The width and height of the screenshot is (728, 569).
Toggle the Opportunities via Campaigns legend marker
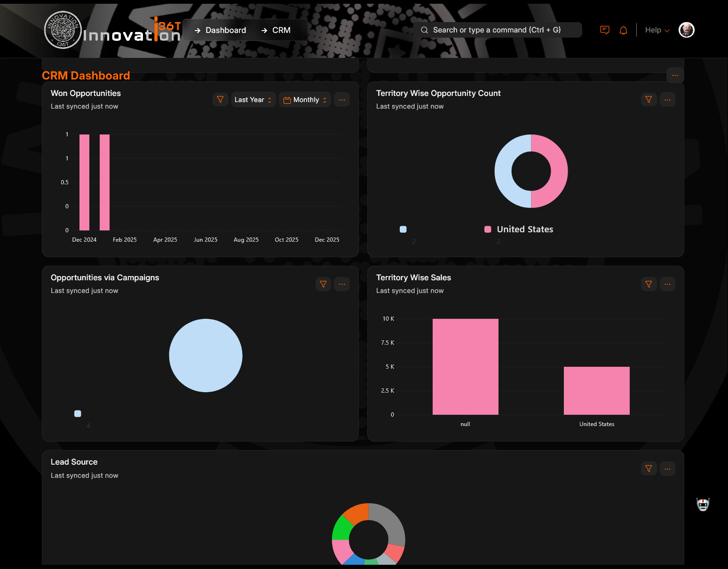click(x=78, y=414)
